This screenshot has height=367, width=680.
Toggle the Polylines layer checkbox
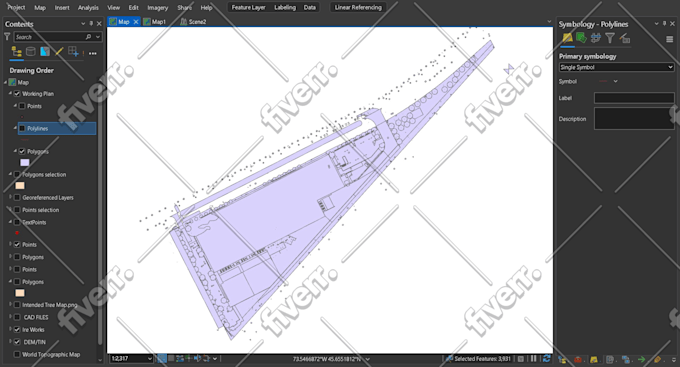(22, 128)
